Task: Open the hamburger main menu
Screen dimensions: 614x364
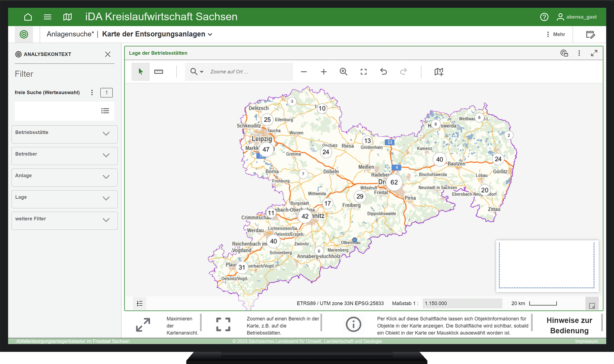Action: [x=47, y=17]
